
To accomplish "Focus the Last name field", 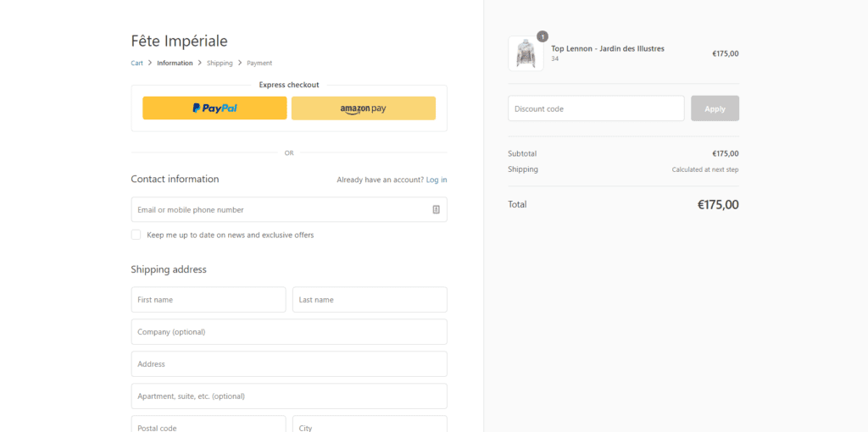I will point(370,299).
